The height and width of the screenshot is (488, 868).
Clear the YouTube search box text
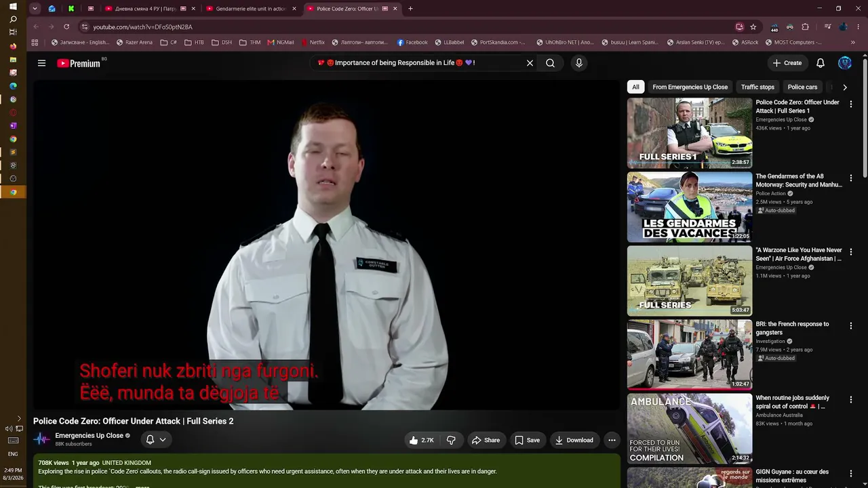coord(530,63)
